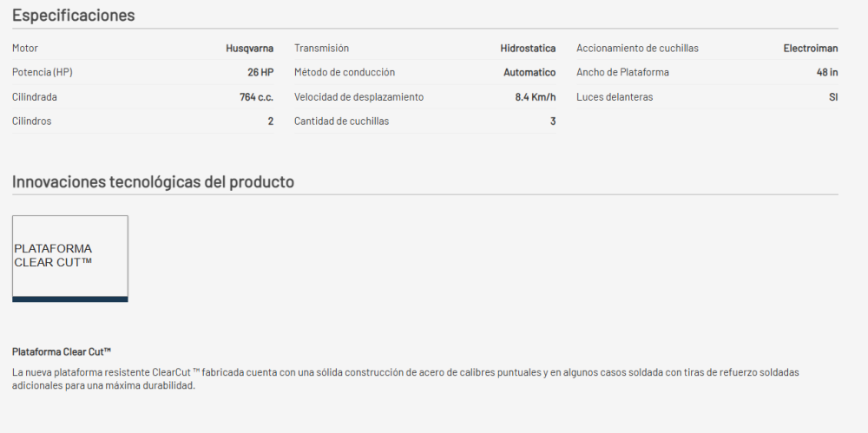
Task: Click the Método de conducción label
Action: tap(345, 73)
